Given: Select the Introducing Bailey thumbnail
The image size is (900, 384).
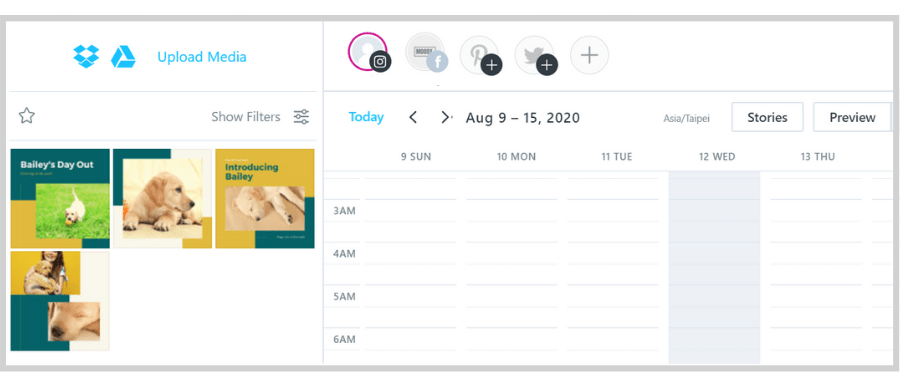Looking at the screenshot, I should 265,199.
